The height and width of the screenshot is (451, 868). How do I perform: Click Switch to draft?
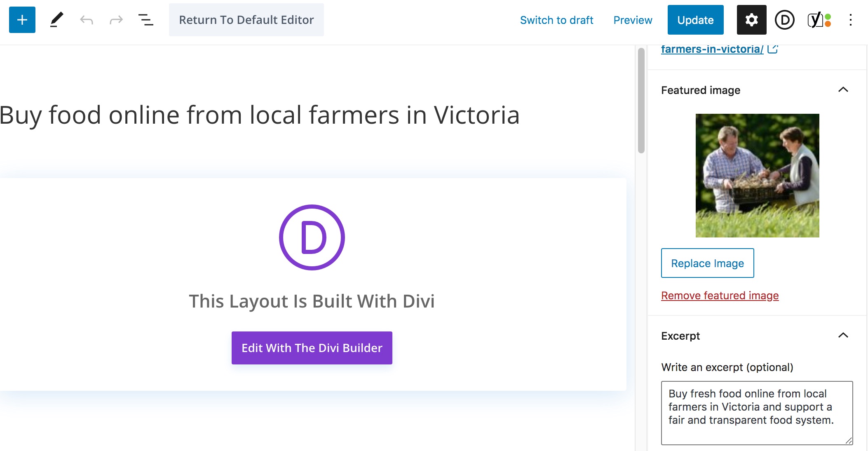click(x=556, y=20)
